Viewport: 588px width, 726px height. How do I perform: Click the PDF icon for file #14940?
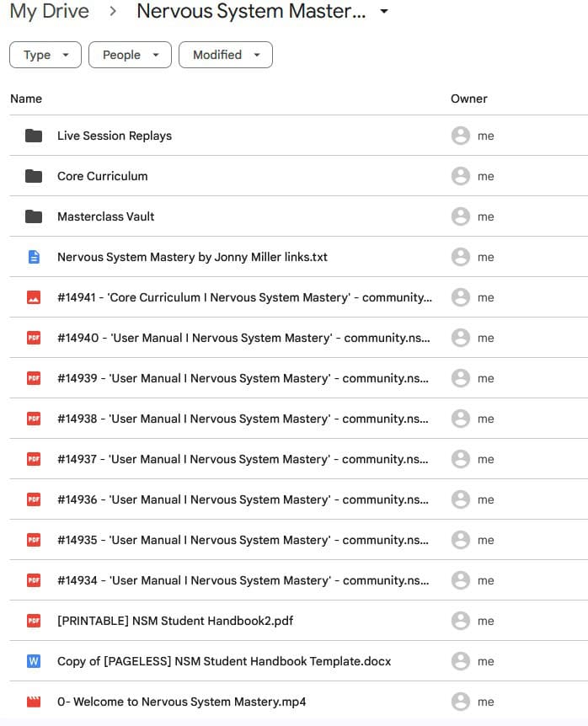click(x=34, y=338)
